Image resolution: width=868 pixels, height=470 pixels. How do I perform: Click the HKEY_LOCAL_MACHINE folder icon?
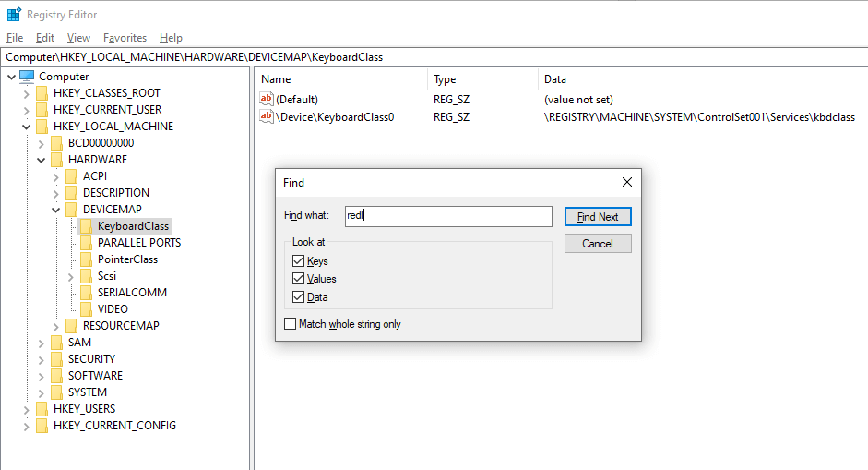(42, 127)
